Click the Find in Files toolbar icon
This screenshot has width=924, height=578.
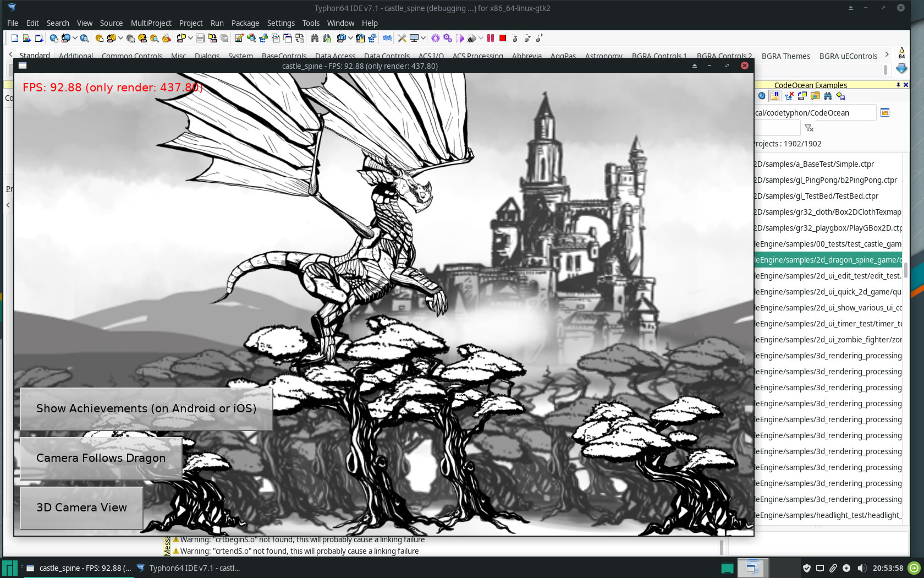327,38
